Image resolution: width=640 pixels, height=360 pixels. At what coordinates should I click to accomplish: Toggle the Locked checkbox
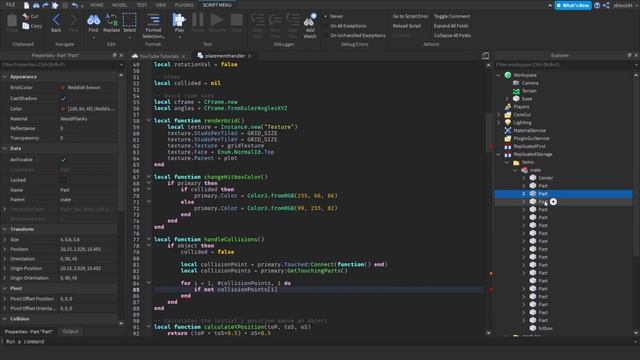pos(63,180)
